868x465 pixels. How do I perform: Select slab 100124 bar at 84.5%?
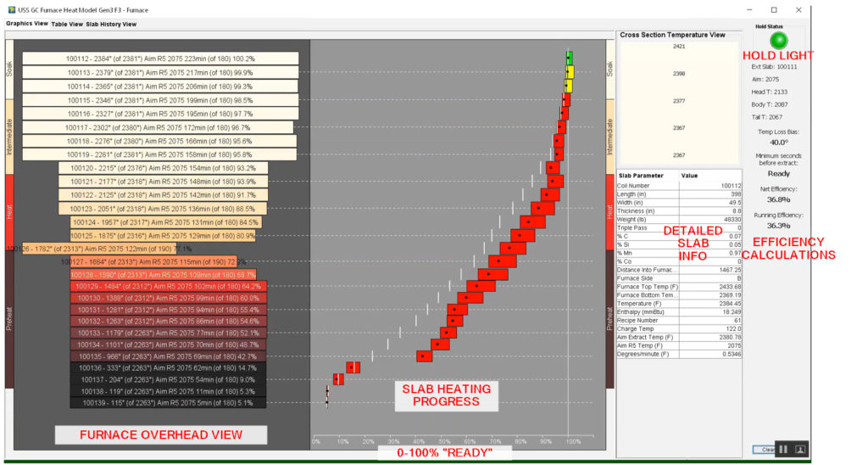tap(165, 222)
